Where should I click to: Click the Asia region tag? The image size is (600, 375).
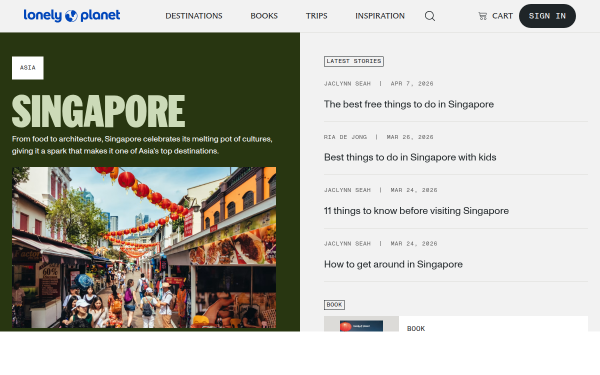click(x=28, y=68)
